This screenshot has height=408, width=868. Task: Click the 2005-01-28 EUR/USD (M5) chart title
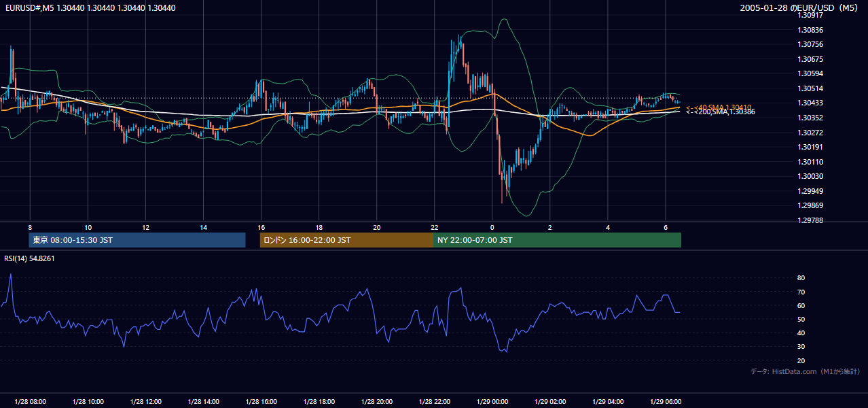pyautogui.click(x=800, y=8)
